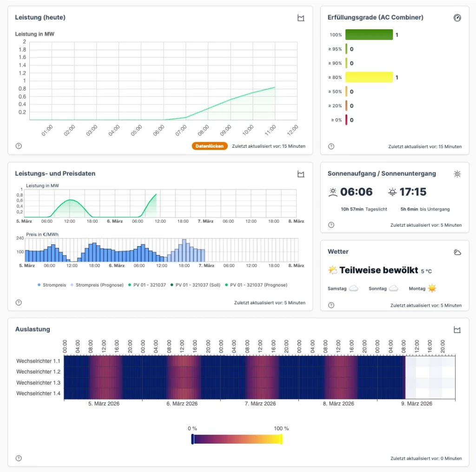Toggle PV 01 - 321037 (Soll) legend entry

(194, 285)
